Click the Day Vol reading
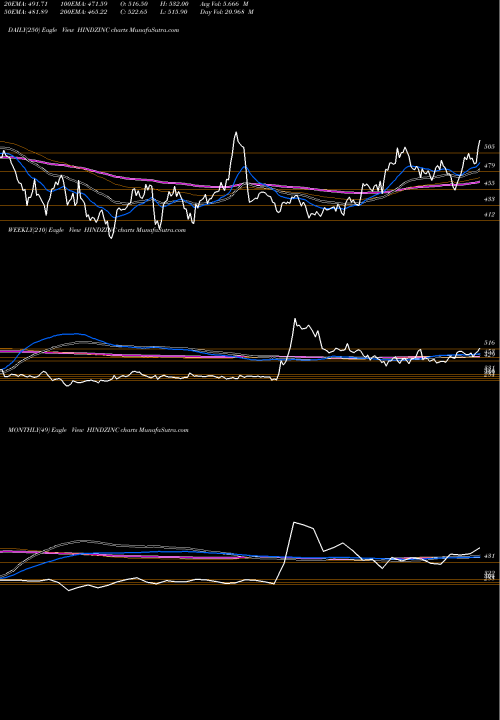Image resolution: width=500 pixels, height=720 pixels. click(x=227, y=12)
